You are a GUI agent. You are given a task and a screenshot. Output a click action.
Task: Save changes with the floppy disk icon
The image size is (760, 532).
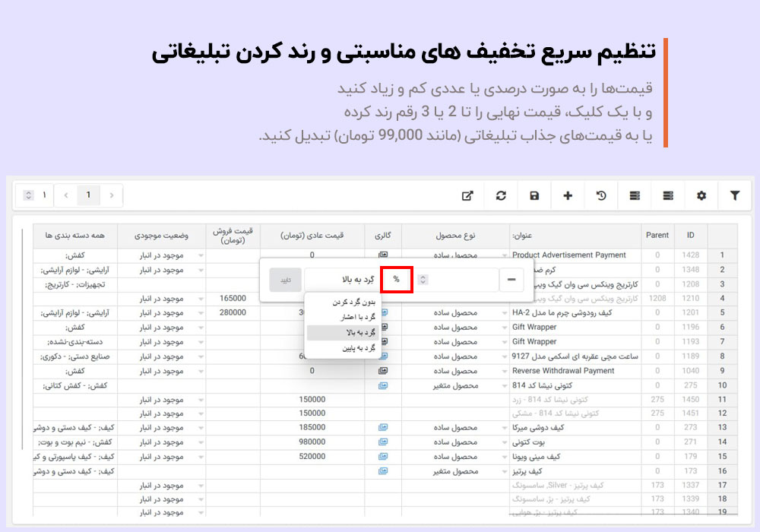point(534,196)
